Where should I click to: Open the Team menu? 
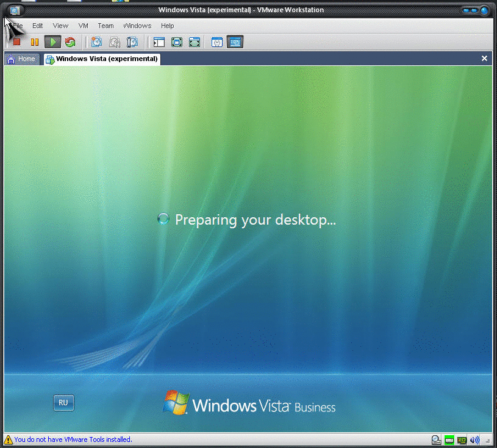coord(105,26)
